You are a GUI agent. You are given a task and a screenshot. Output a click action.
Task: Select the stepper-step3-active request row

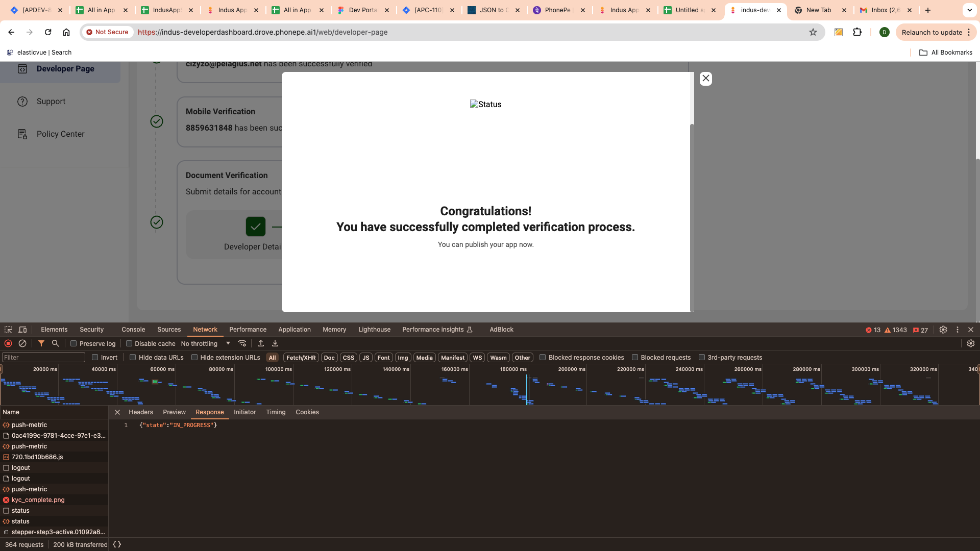[x=54, y=532]
